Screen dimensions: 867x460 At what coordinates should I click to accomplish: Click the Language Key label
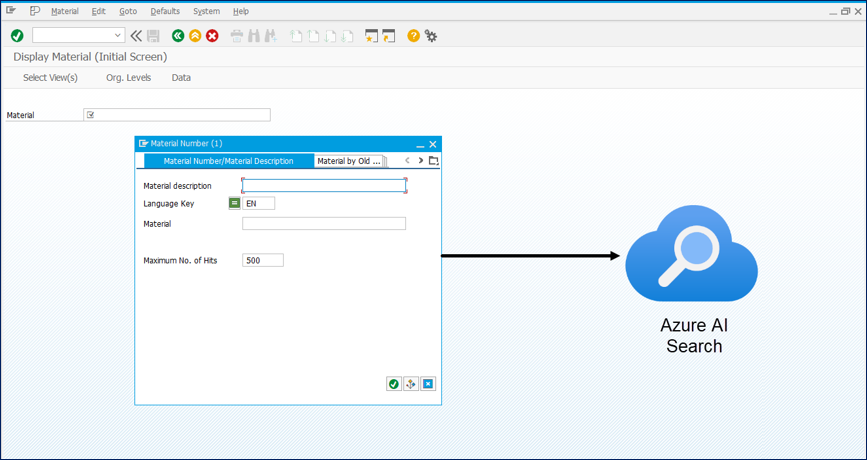click(169, 203)
